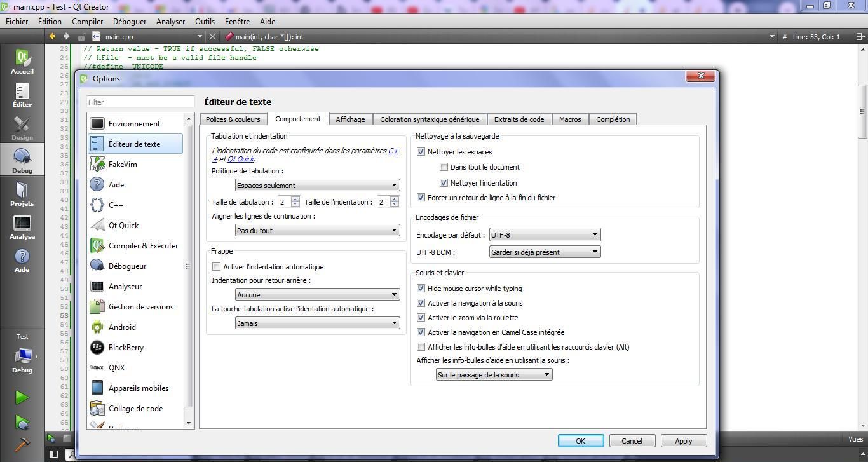Click the Analyse mode icon
868x462 pixels.
click(22, 228)
